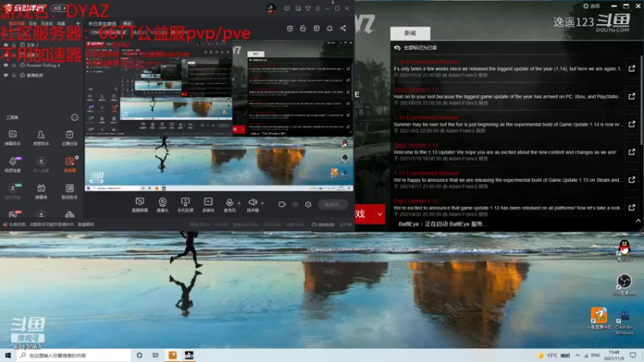Open the 弹幕秀 danmaku show tool
Screen dimensions: 644x362
[x=41, y=191]
